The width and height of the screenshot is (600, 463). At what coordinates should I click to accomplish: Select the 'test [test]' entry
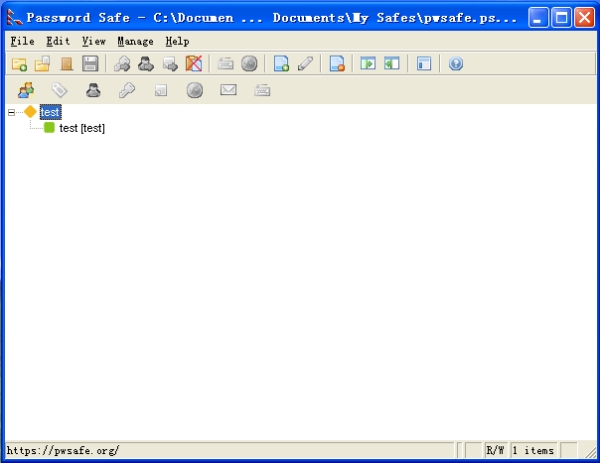(x=82, y=128)
